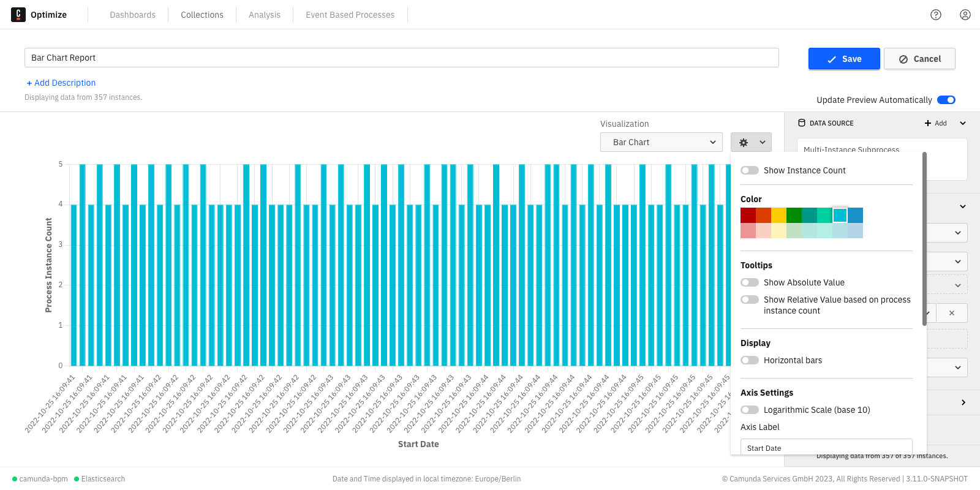
Task: Select the dark red color swatch
Action: [748, 215]
